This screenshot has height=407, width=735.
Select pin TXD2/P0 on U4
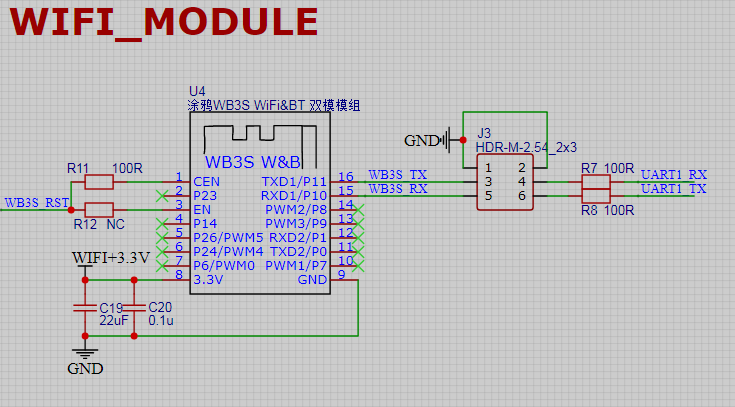point(298,252)
